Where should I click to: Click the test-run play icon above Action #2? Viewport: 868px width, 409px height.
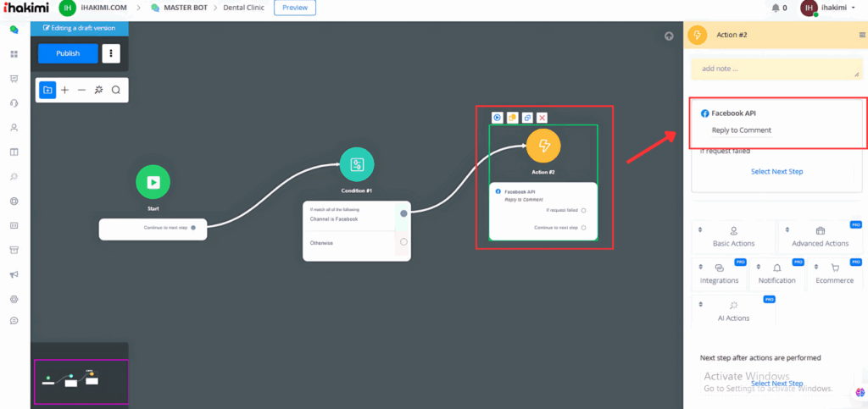tap(498, 118)
